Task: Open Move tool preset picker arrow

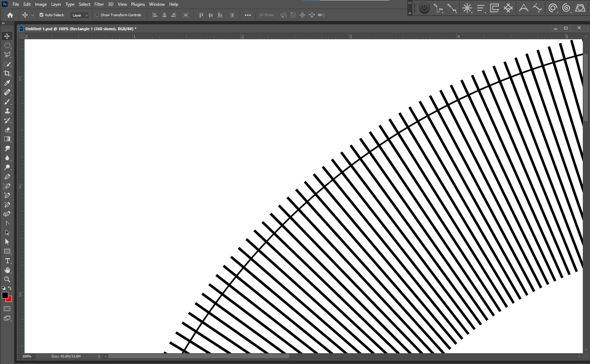Action: pos(33,15)
